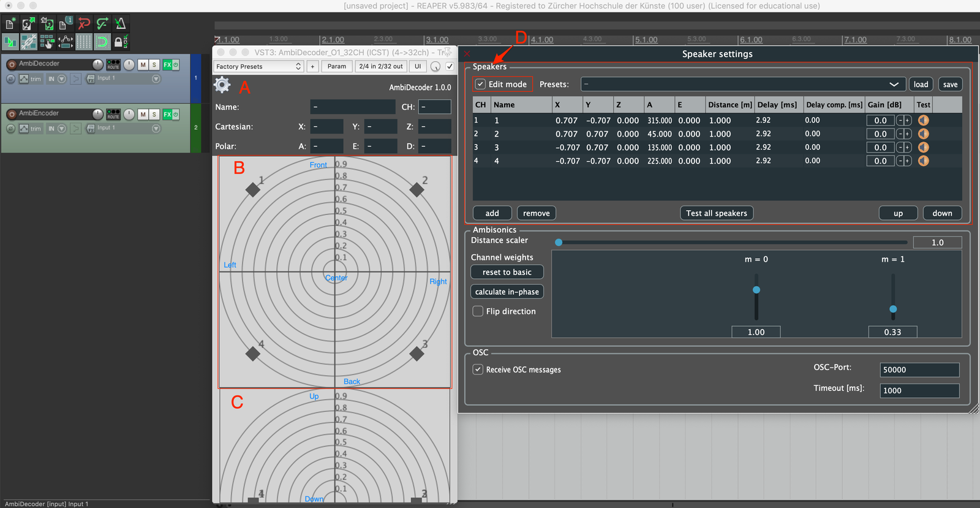980x508 pixels.
Task: Test speaker 3 with its speaker icon
Action: click(924, 147)
